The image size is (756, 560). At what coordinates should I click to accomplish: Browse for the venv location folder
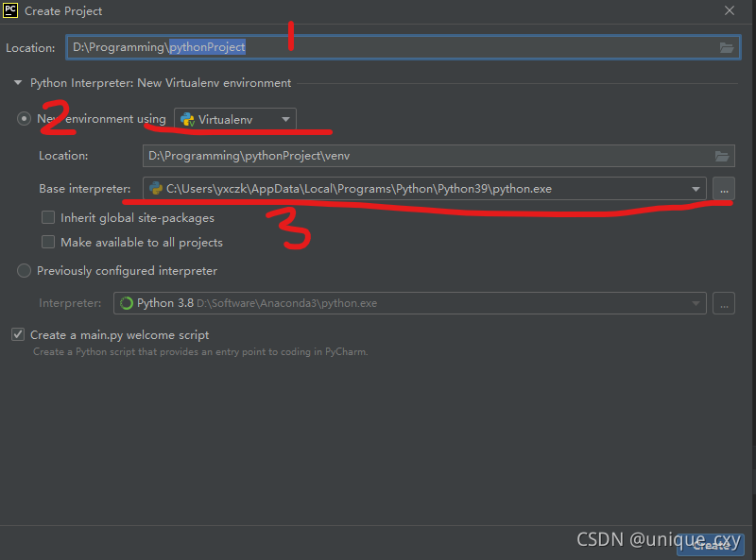[x=721, y=156]
